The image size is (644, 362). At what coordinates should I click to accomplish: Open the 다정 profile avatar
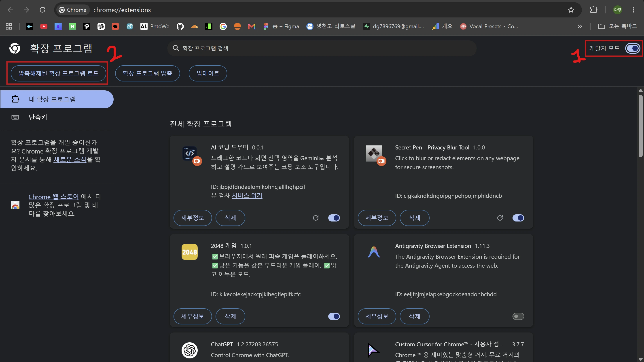point(617,10)
